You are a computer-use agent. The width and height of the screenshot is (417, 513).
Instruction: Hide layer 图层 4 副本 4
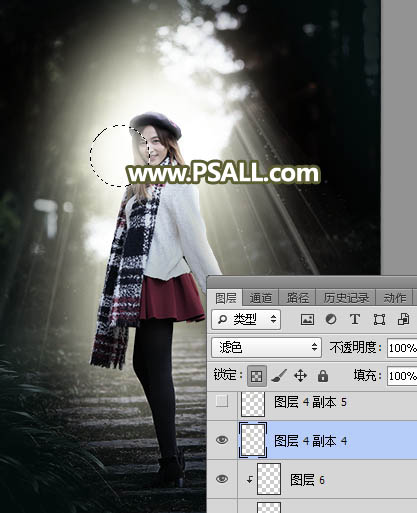tap(222, 440)
